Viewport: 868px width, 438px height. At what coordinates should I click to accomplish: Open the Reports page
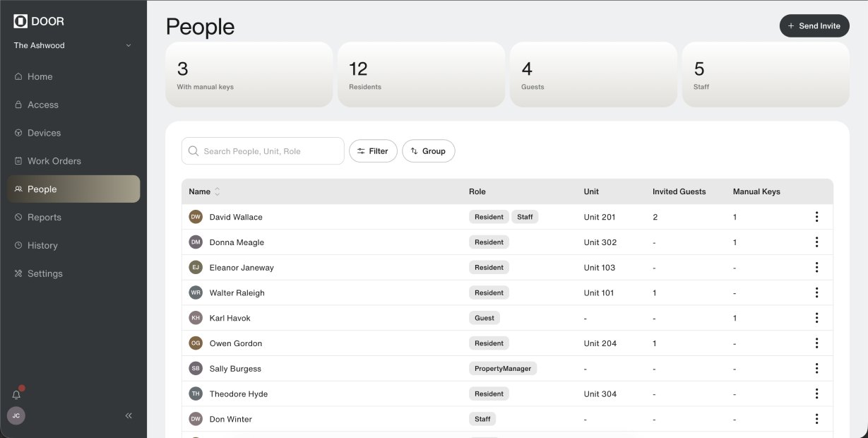click(x=73, y=218)
